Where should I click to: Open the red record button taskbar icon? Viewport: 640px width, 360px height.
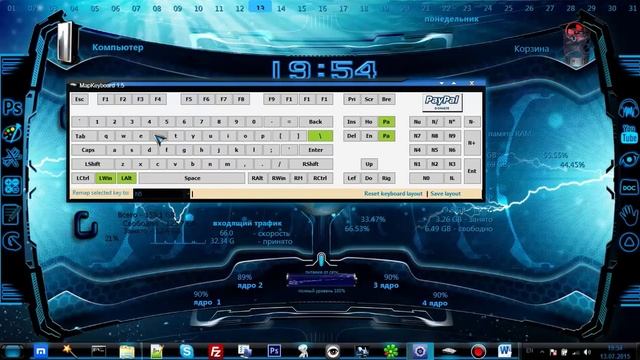pyautogui.click(x=478, y=351)
